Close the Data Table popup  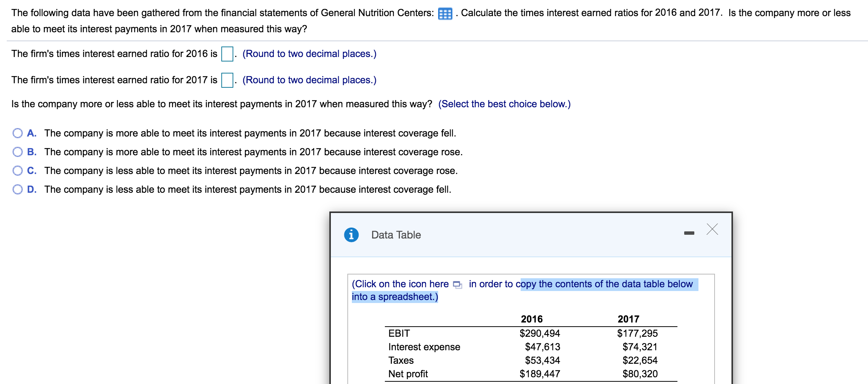click(x=712, y=229)
